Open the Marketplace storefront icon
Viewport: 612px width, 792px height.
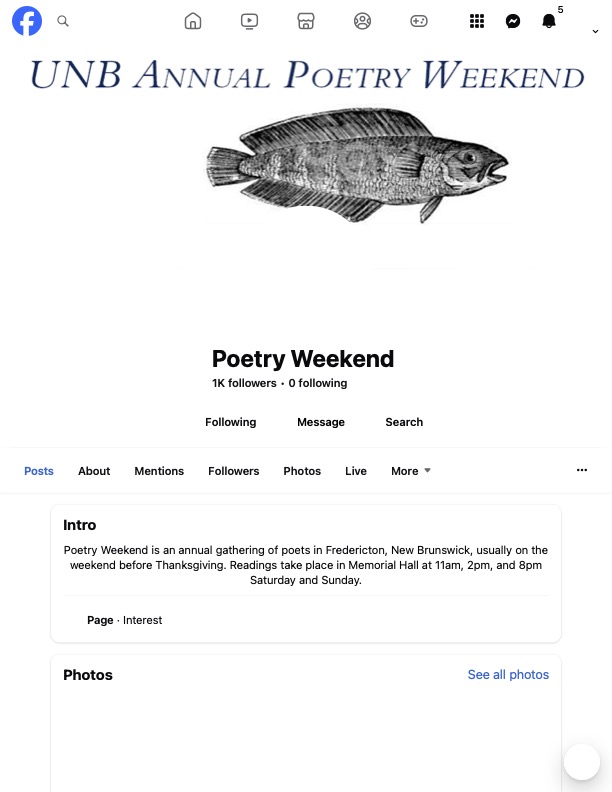pos(306,21)
